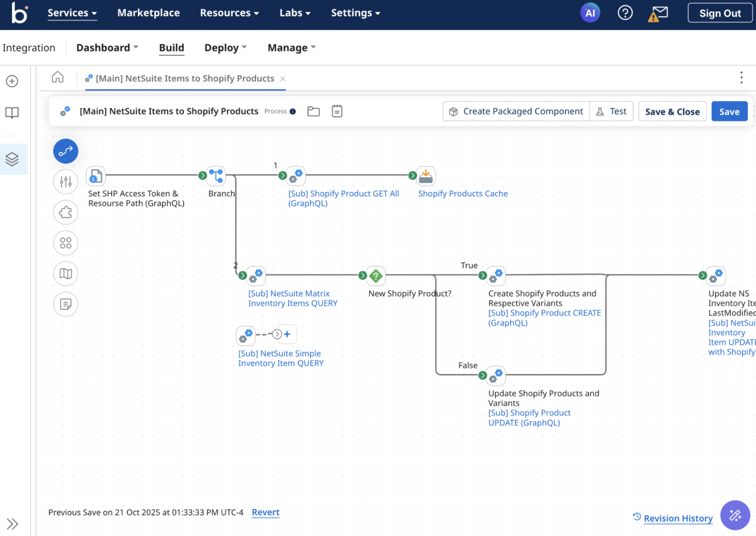Click the plus icon to create new

pos(12,81)
